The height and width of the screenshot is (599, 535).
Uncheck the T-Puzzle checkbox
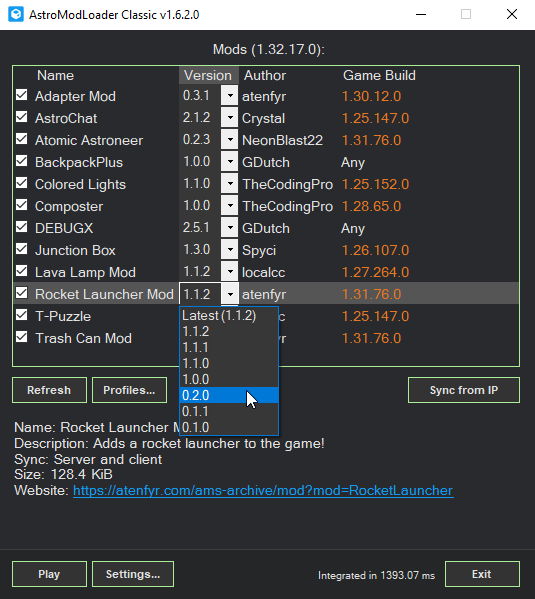pyautogui.click(x=22, y=315)
